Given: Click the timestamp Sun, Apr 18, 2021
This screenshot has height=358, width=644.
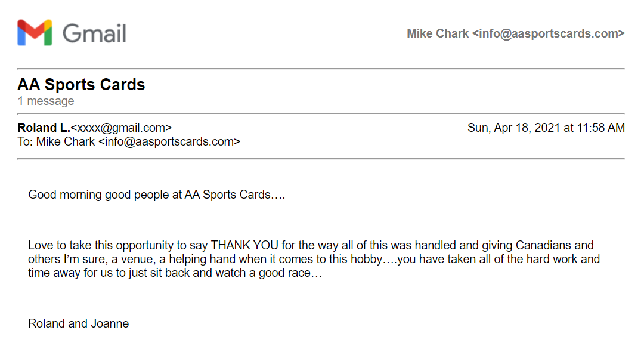Looking at the screenshot, I should click(x=513, y=128).
